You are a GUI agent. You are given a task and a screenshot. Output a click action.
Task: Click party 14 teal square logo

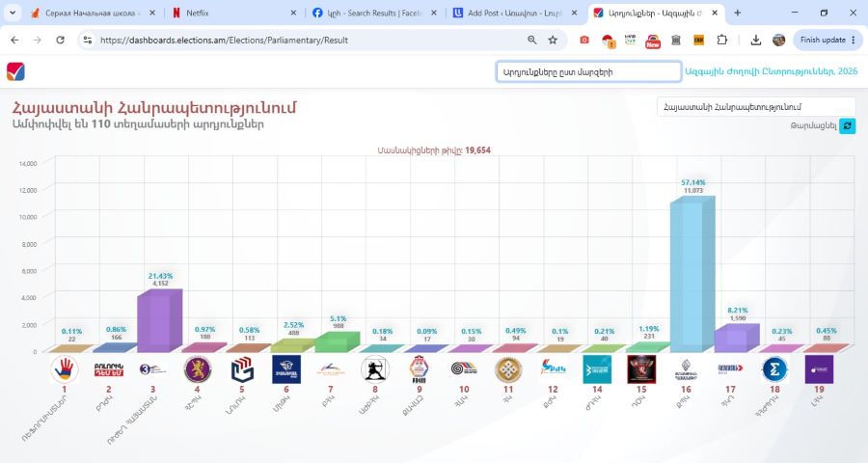coord(597,369)
